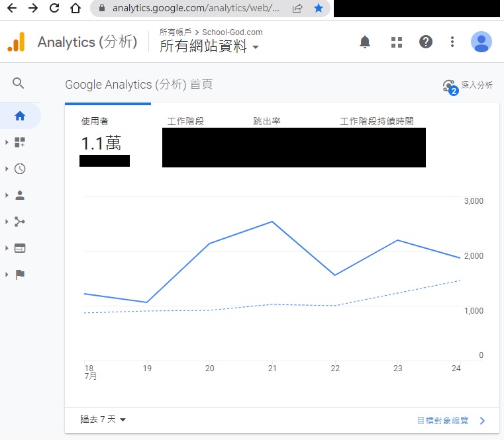This screenshot has width=504, height=440.
Task: Select the Home icon in sidebar
Action: [20, 116]
